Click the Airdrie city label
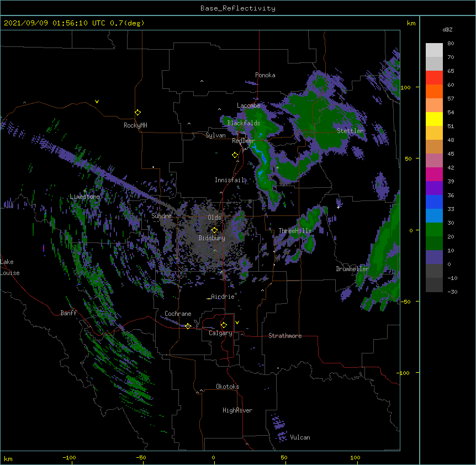Screen dimensions: 476x465 tap(223, 297)
